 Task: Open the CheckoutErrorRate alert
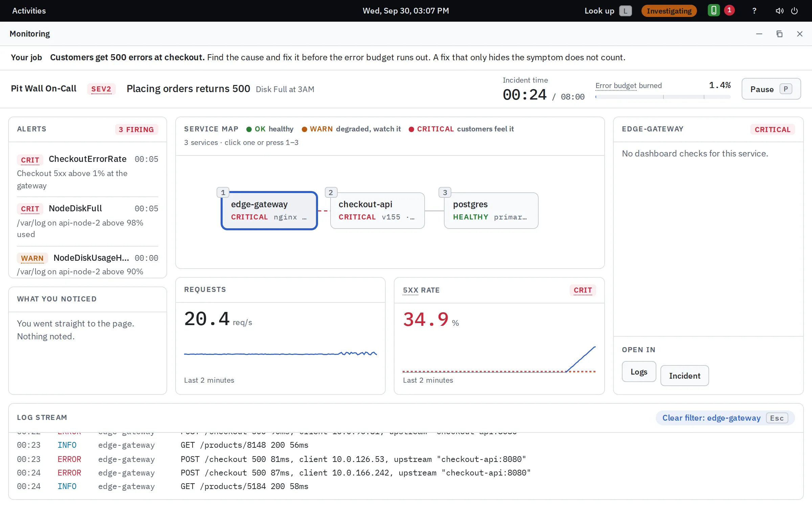(x=88, y=172)
